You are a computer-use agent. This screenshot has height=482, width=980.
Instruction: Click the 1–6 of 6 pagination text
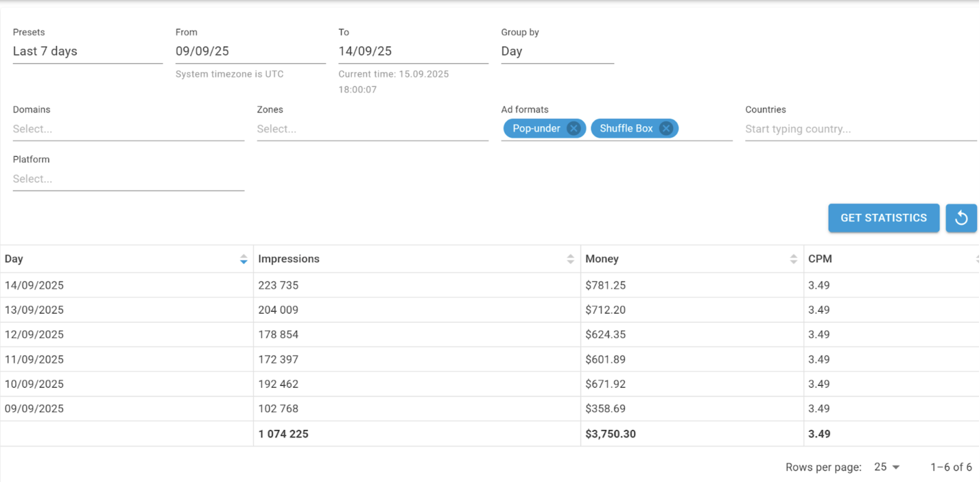(x=951, y=467)
